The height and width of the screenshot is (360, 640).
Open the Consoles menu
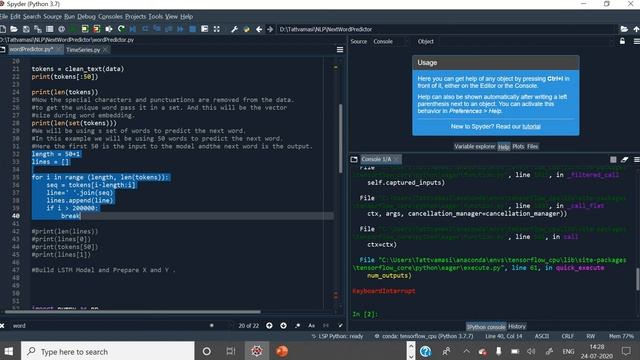110,16
